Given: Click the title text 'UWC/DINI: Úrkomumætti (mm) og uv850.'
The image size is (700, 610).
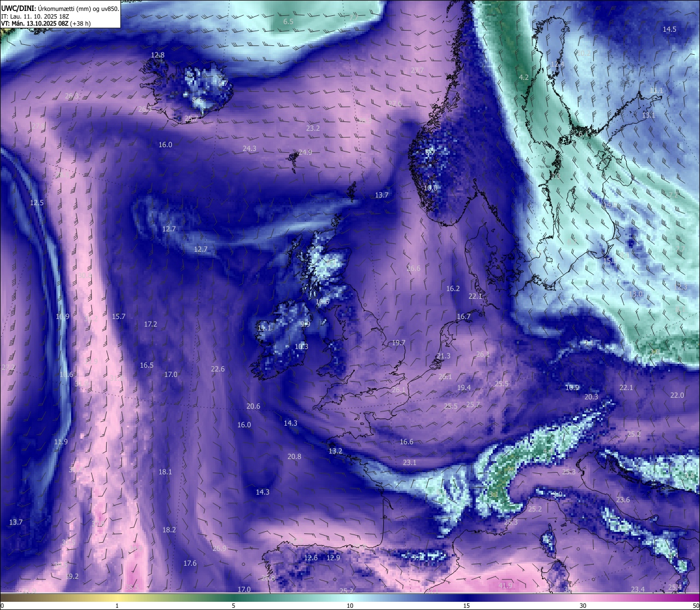Looking at the screenshot, I should pyautogui.click(x=60, y=9).
